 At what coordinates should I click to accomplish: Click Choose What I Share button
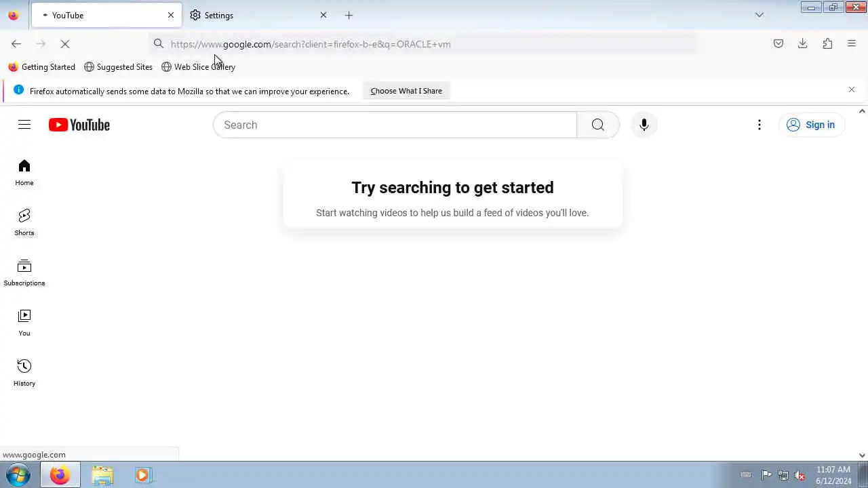pos(406,91)
